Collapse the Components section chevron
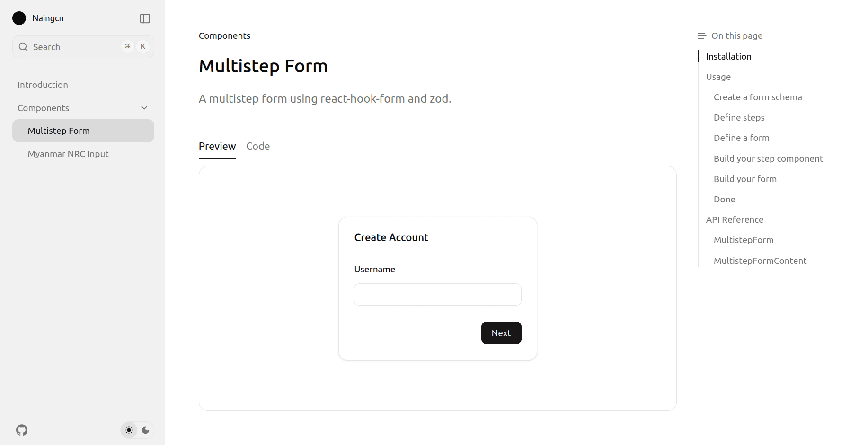868x445 pixels. 144,108
